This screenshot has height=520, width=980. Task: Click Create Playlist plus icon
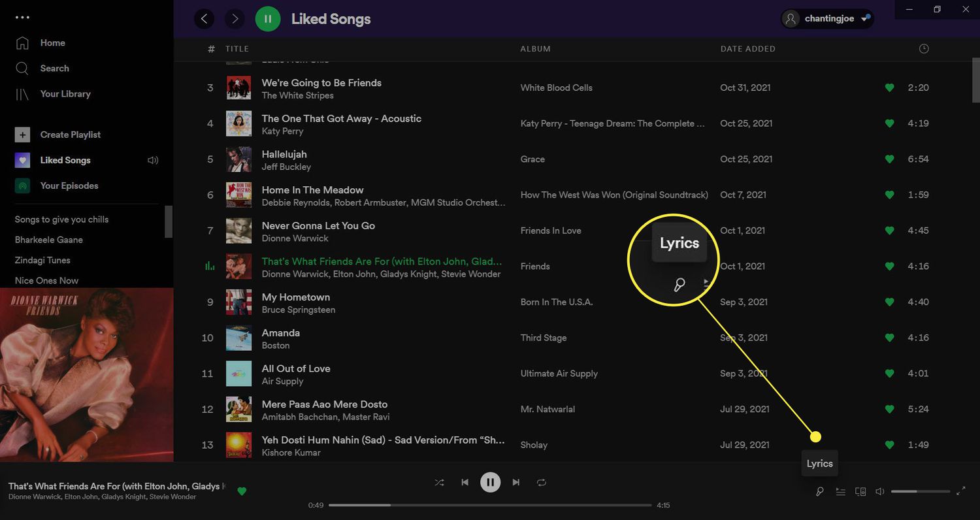point(22,135)
